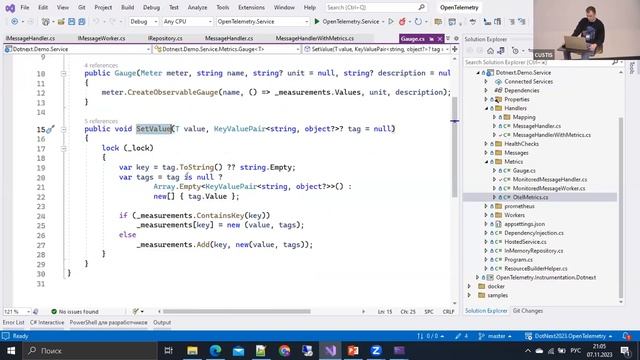Click the restart circular arrow icon
The width and height of the screenshot is (640, 360).
[418, 22]
